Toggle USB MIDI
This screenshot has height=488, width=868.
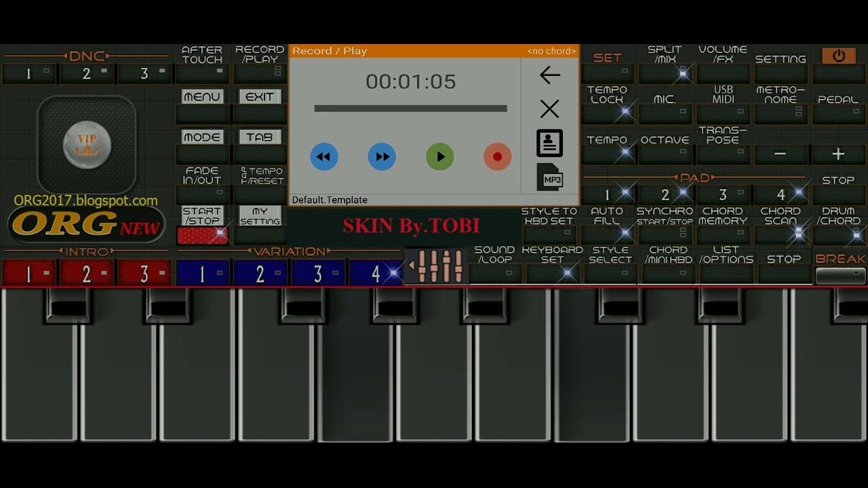(x=723, y=113)
